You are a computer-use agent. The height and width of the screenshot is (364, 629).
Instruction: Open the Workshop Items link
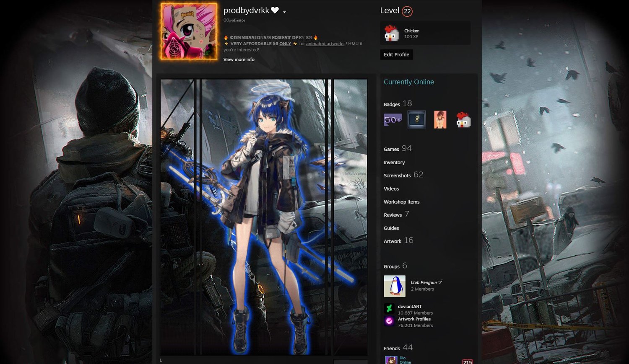coord(401,202)
